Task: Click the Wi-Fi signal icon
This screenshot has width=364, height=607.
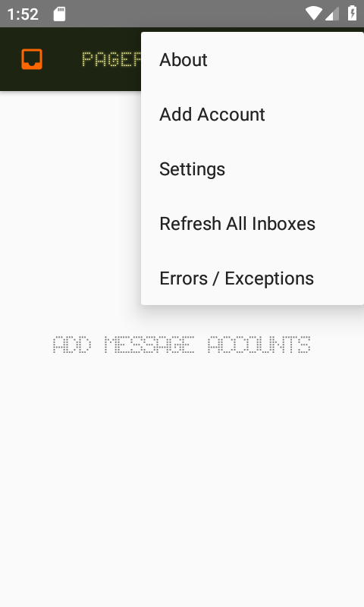Action: click(x=313, y=14)
